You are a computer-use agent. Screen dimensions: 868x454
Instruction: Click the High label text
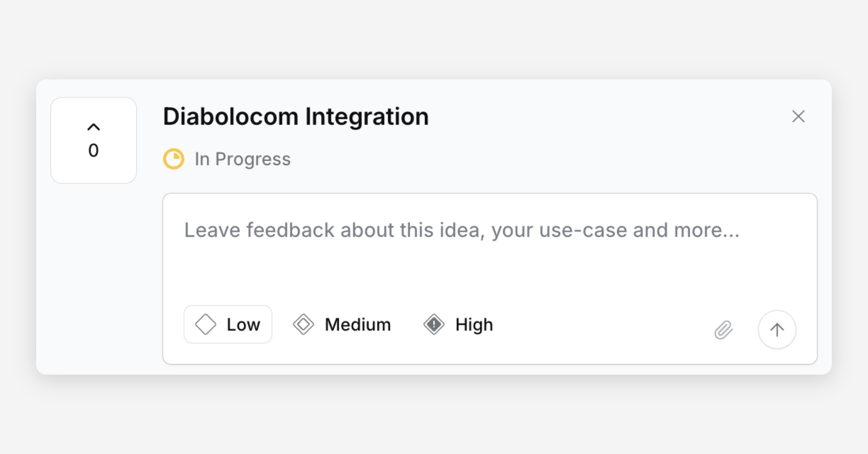[x=474, y=324]
